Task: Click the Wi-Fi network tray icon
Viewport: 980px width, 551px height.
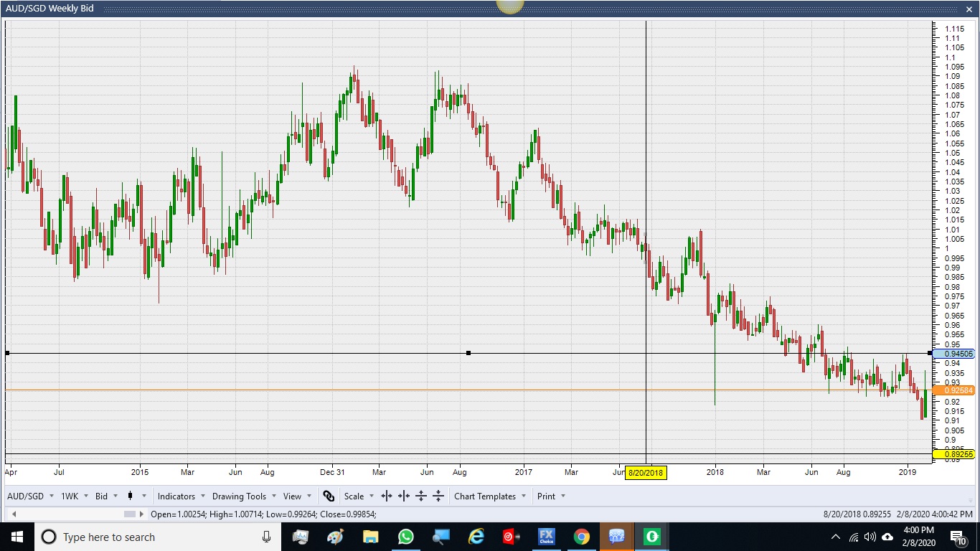Action: pos(853,537)
